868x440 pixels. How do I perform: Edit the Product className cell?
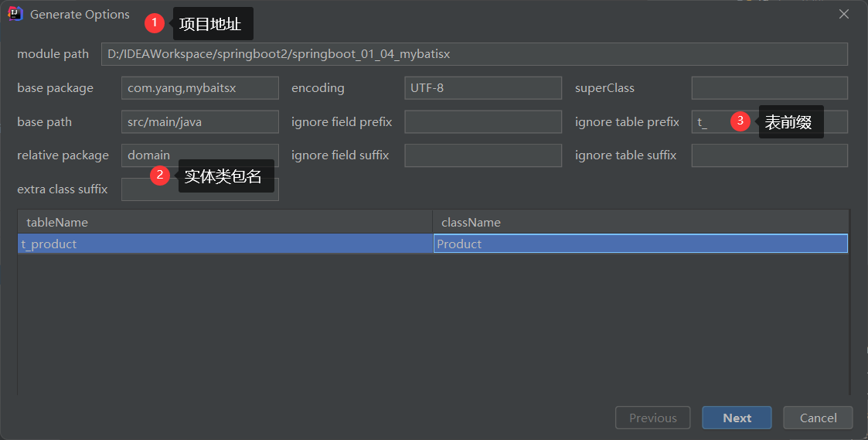[640, 244]
